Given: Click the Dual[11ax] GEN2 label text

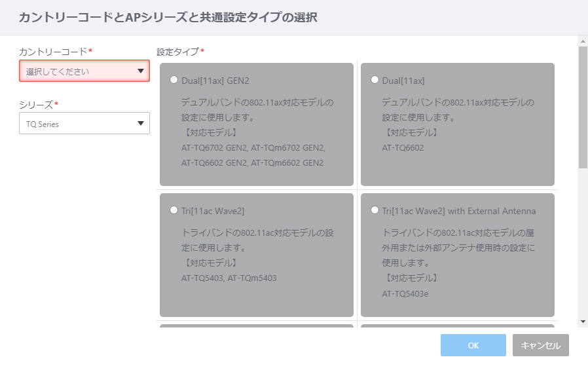Looking at the screenshot, I should click(215, 81).
